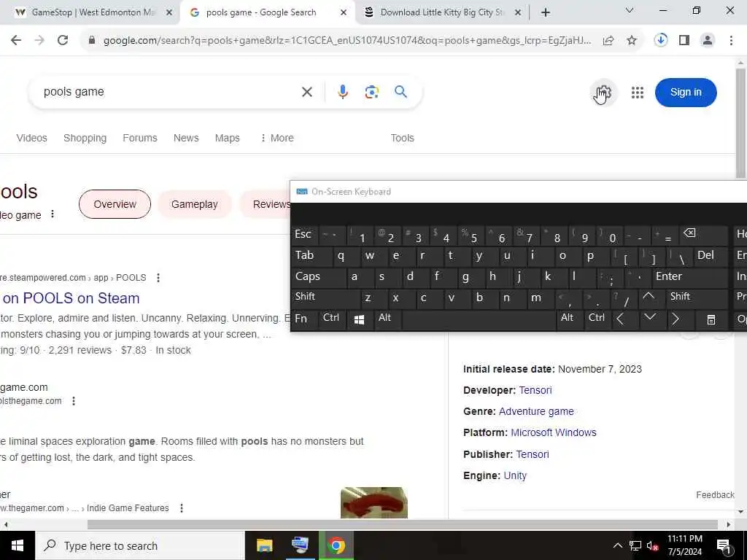747x560 pixels.
Task: Submit search with the magnifier icon
Action: point(400,91)
